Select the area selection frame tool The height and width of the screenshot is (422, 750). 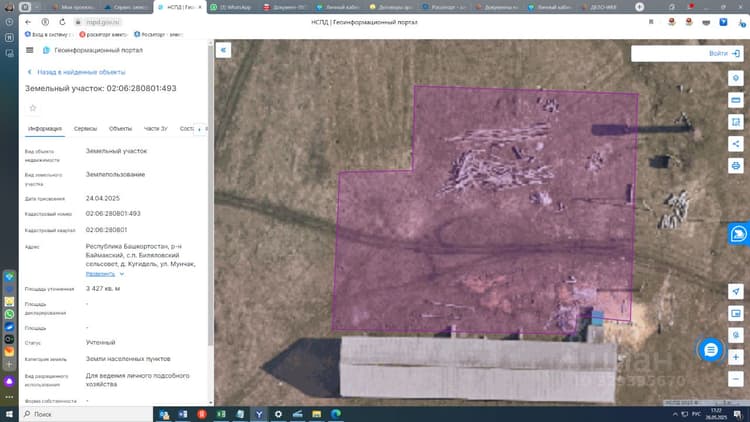pos(736,122)
